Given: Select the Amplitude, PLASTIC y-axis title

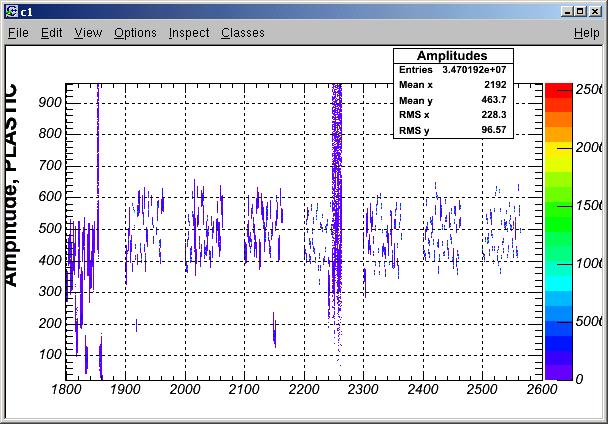Looking at the screenshot, I should [11, 185].
